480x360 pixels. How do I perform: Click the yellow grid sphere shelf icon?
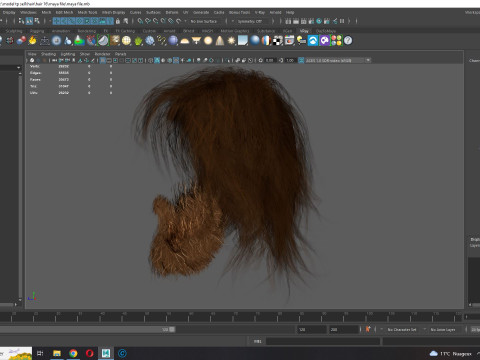126,41
